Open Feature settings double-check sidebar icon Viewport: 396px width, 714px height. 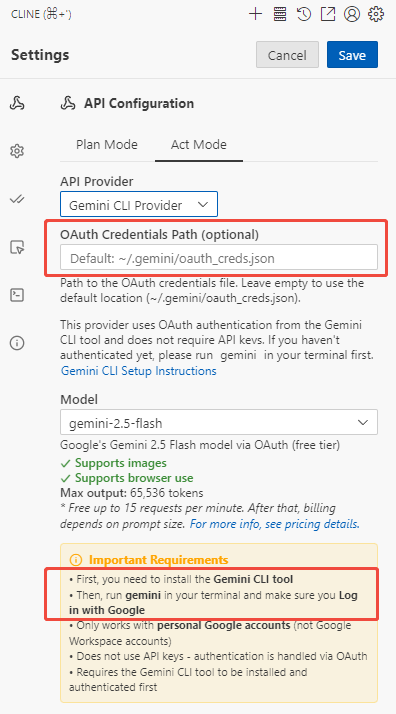pos(17,199)
